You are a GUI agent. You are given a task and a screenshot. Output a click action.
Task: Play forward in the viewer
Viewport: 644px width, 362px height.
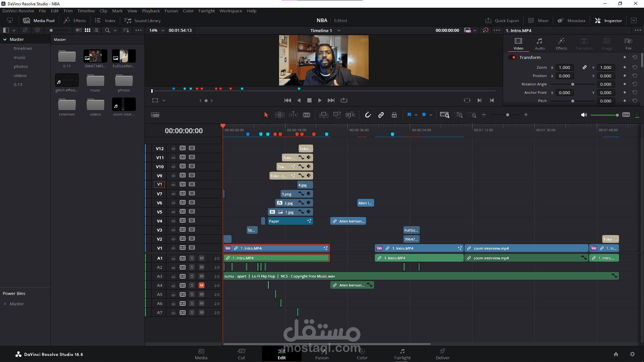click(320, 100)
